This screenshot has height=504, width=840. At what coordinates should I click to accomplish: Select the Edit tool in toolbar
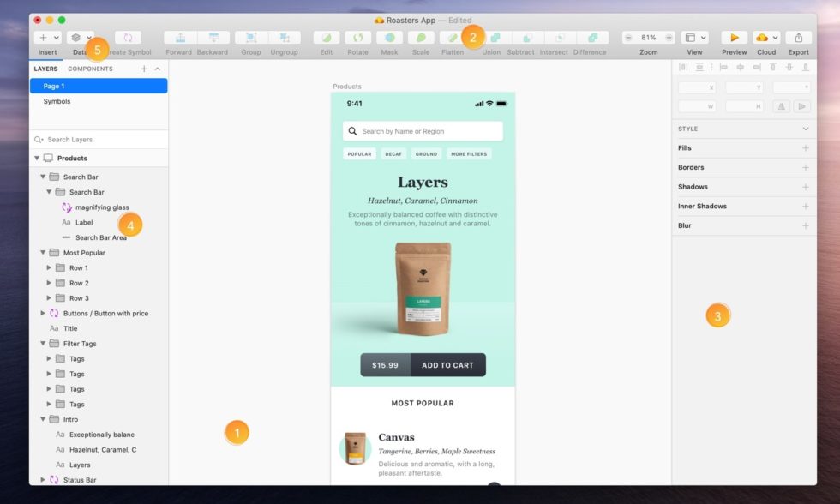pos(327,38)
